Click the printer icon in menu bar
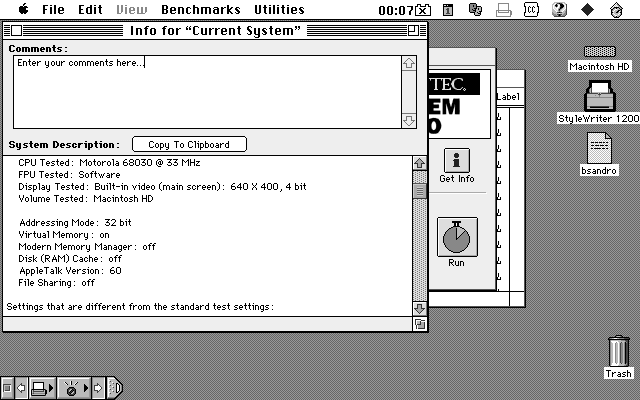The image size is (640, 400). tap(505, 9)
